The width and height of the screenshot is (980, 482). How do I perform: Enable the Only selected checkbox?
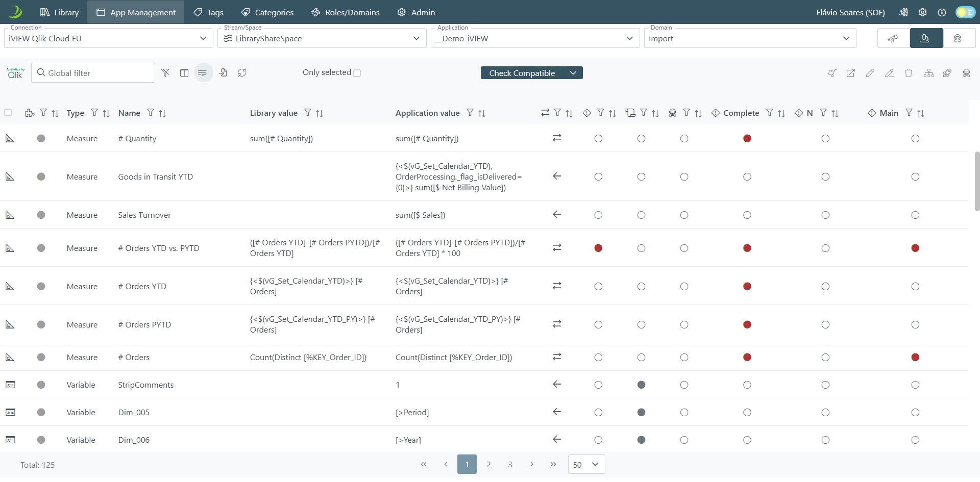click(x=357, y=73)
